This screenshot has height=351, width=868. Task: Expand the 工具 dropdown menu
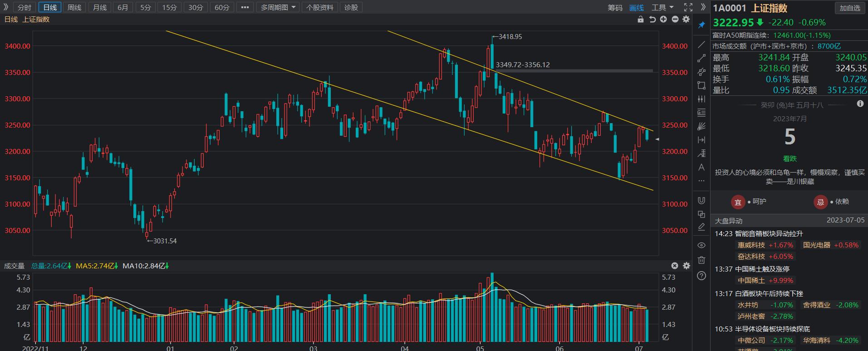662,7
